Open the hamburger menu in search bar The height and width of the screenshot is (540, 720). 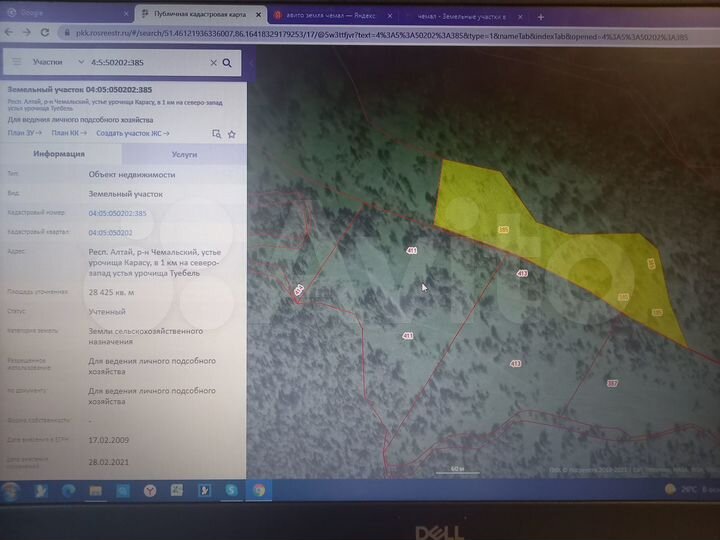click(x=16, y=62)
